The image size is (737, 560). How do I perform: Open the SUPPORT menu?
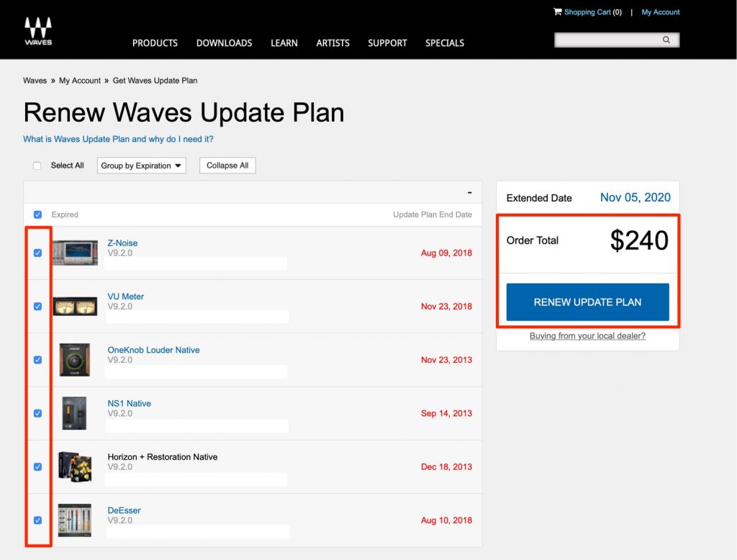(x=387, y=43)
